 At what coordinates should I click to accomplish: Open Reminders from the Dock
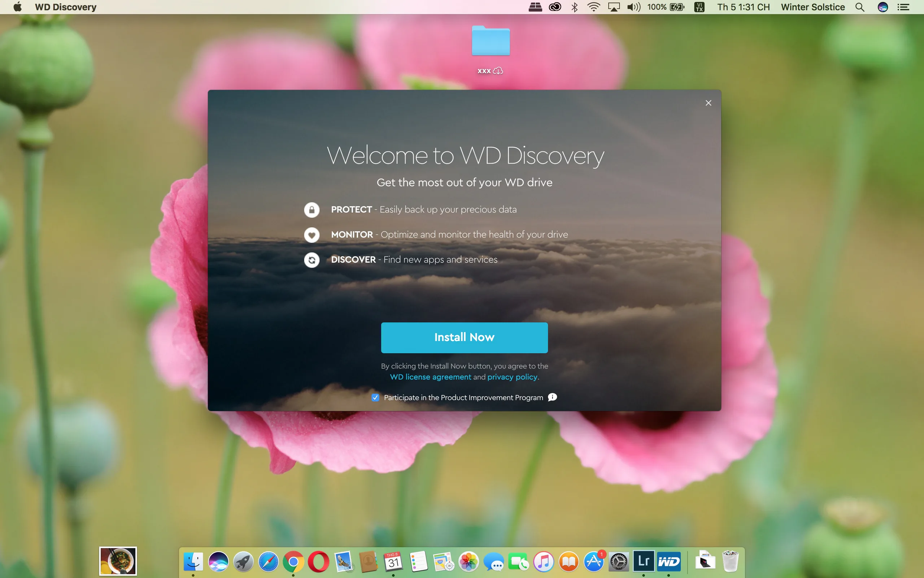point(418,561)
